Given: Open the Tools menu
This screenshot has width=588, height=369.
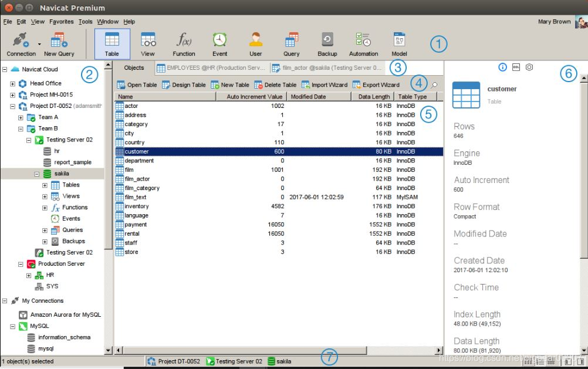Looking at the screenshot, I should (x=85, y=22).
